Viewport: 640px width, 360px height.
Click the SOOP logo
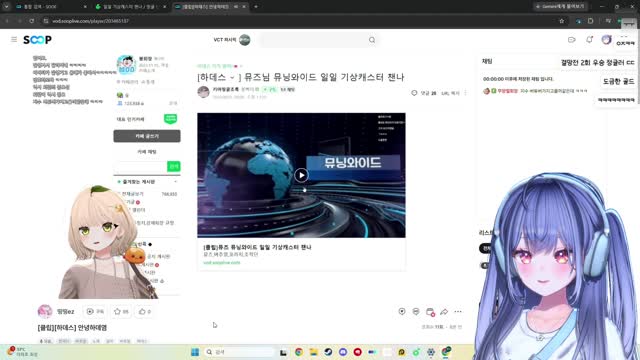tap(37, 40)
